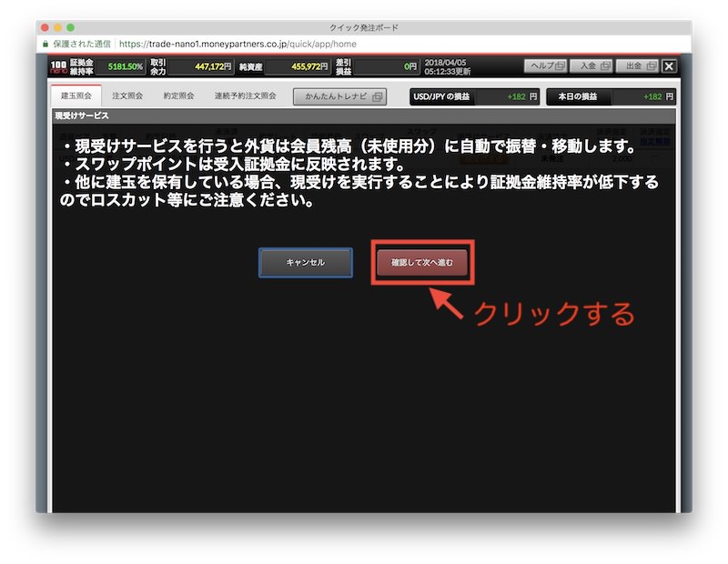The width and height of the screenshot is (728, 564).
Task: Click the secure lock icon in address bar
Action: (45, 44)
